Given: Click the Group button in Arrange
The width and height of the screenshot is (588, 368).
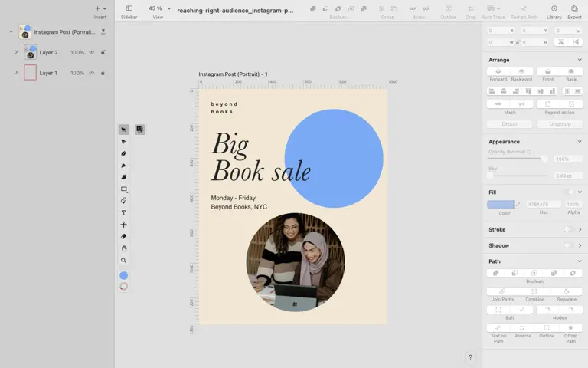Looking at the screenshot, I should [509, 124].
